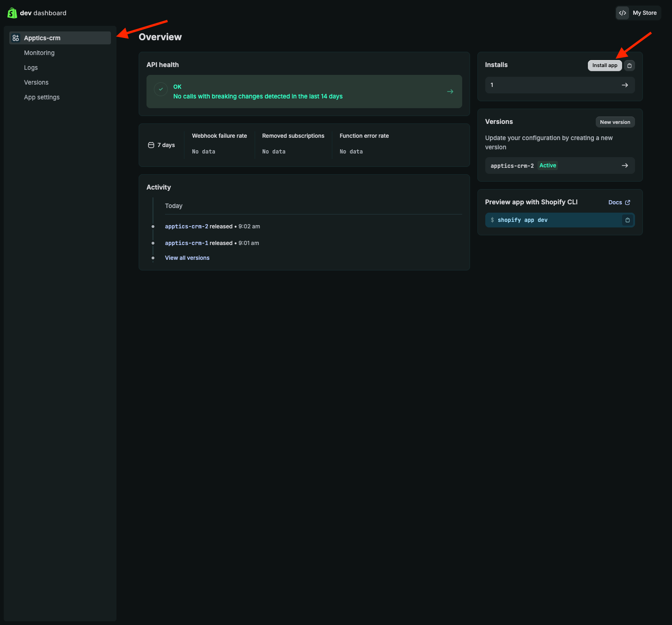The height and width of the screenshot is (625, 672).
Task: Select Versions in the sidebar
Action: click(x=36, y=82)
